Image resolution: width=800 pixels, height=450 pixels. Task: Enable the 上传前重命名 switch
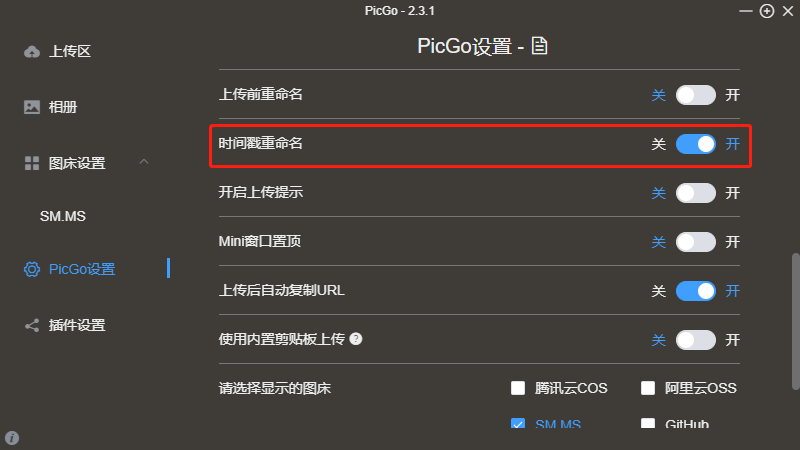click(696, 95)
